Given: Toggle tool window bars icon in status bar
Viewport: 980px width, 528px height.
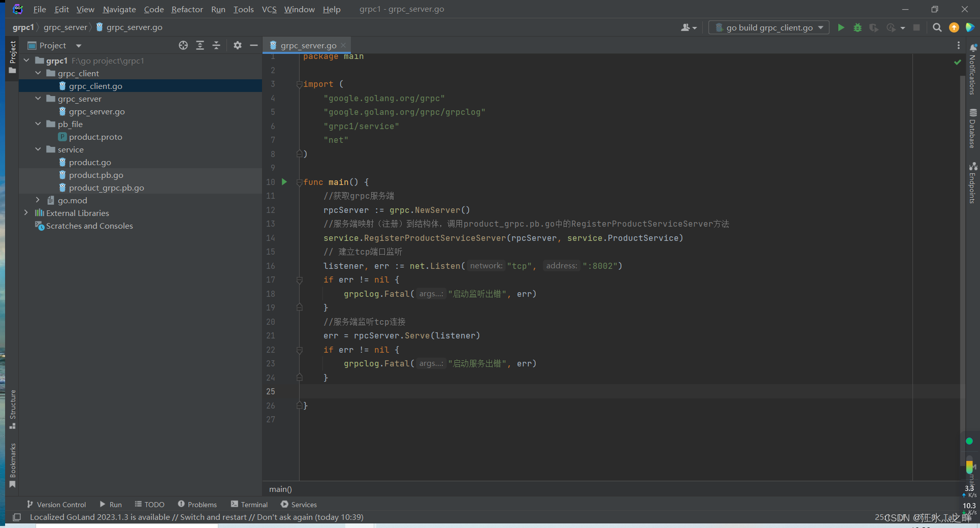Looking at the screenshot, I should [17, 517].
